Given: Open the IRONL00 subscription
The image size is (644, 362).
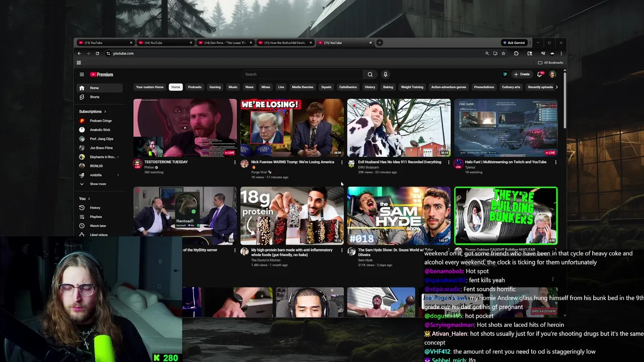Looking at the screenshot, I should click(99, 166).
